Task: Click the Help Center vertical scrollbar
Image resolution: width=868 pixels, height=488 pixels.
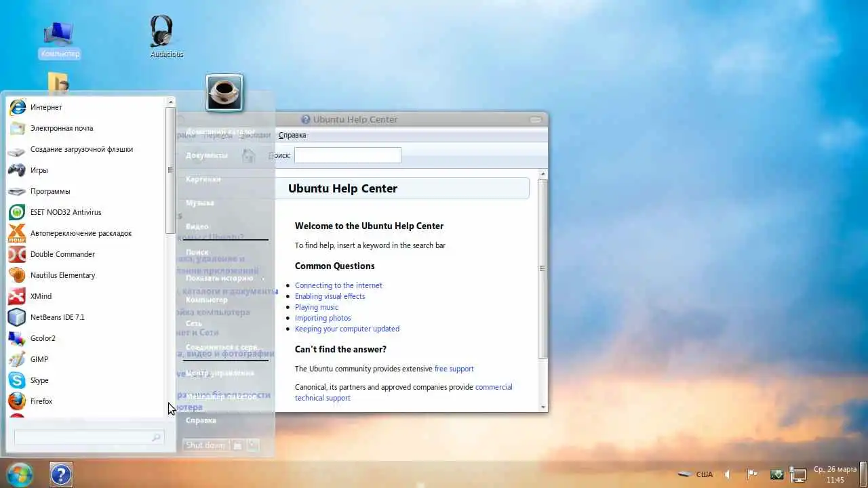Action: (542, 268)
